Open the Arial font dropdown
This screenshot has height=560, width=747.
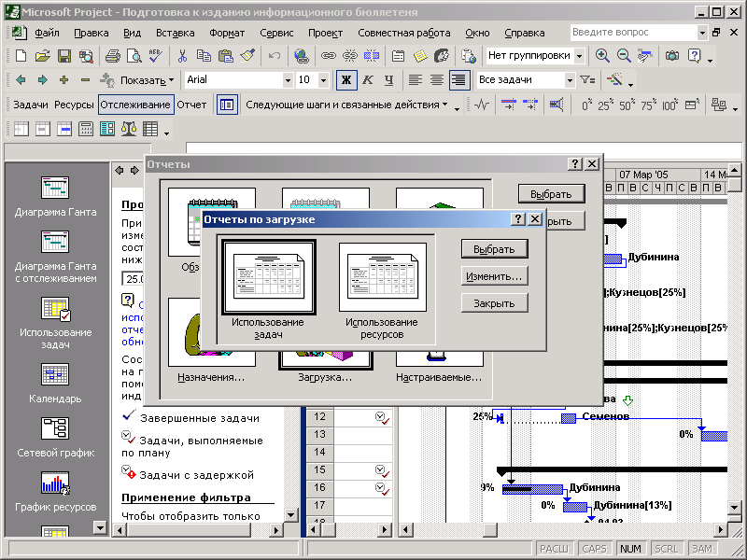(288, 80)
